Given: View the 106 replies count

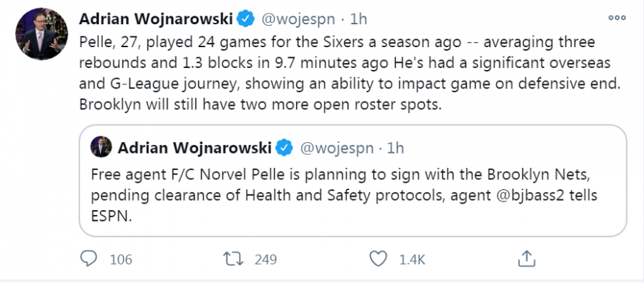Looking at the screenshot, I should pyautogui.click(x=121, y=259).
